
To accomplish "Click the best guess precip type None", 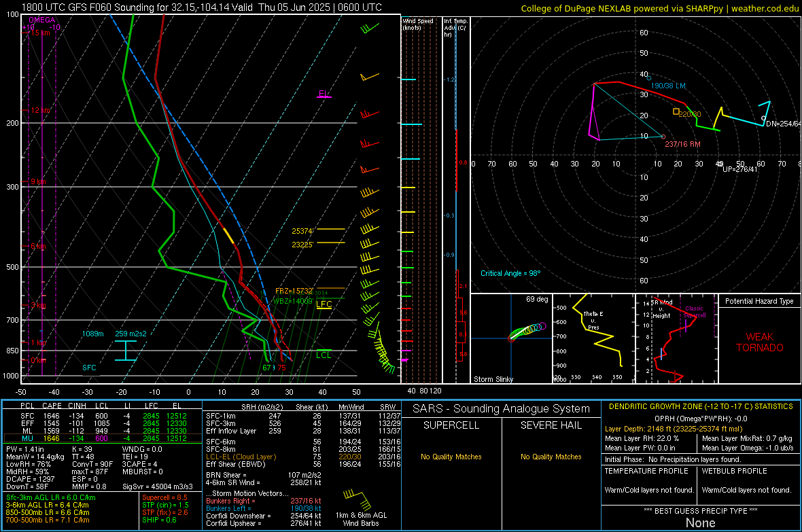I will coord(700,522).
